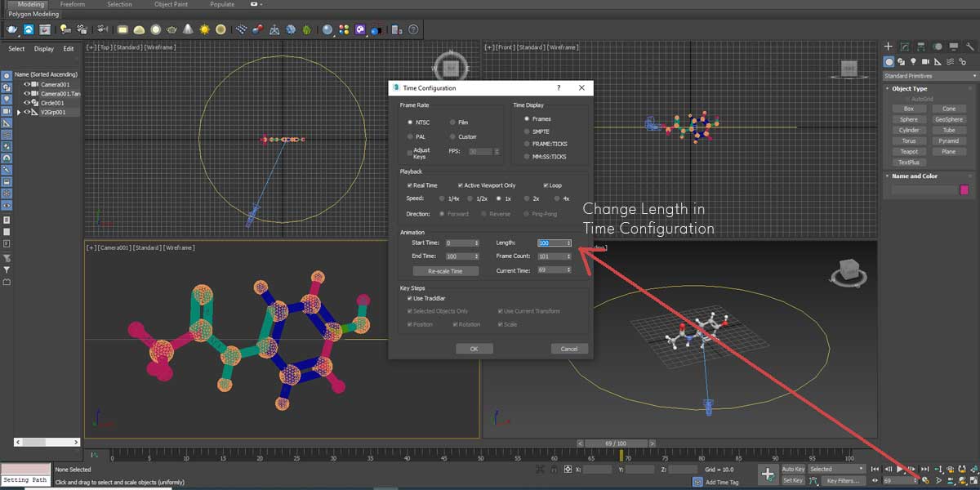This screenshot has width=980, height=490.
Task: Enable the Loop playback checkbox
Action: pos(545,185)
